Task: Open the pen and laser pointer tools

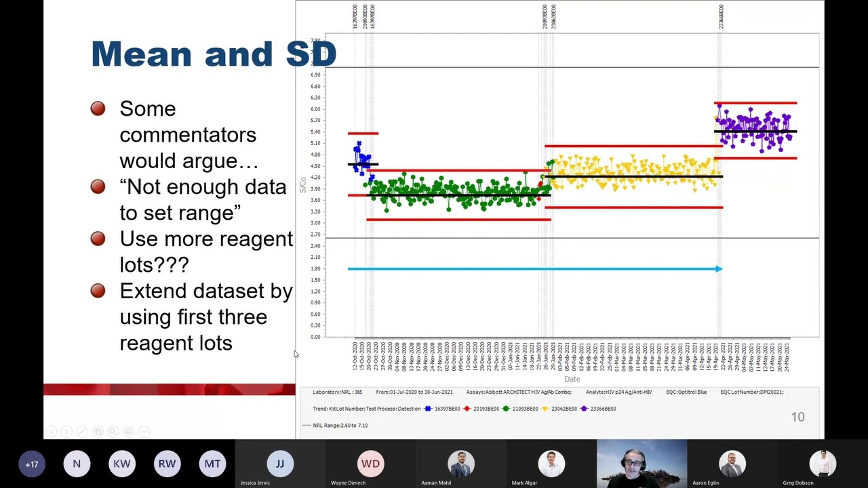Action: pyautogui.click(x=82, y=431)
